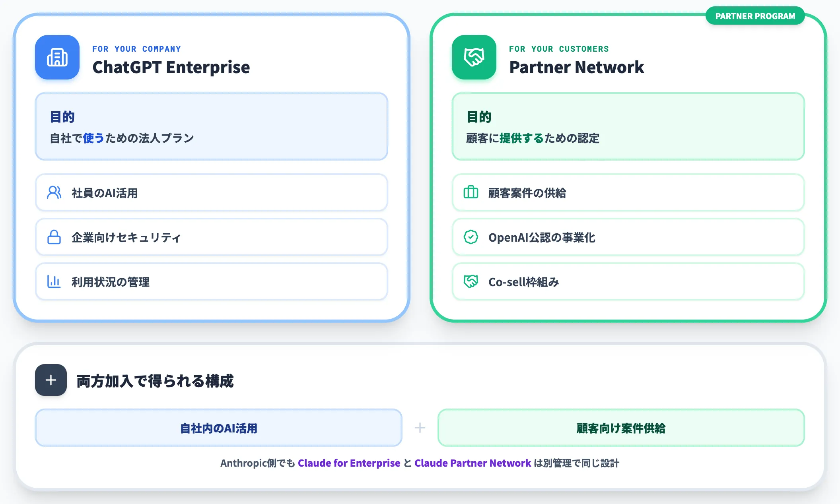Click the text 顧客に提供するための認定

pos(533,138)
